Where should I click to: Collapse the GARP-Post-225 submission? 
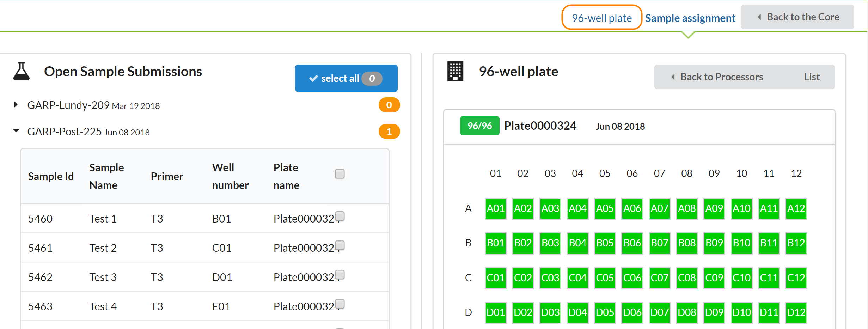coord(16,131)
